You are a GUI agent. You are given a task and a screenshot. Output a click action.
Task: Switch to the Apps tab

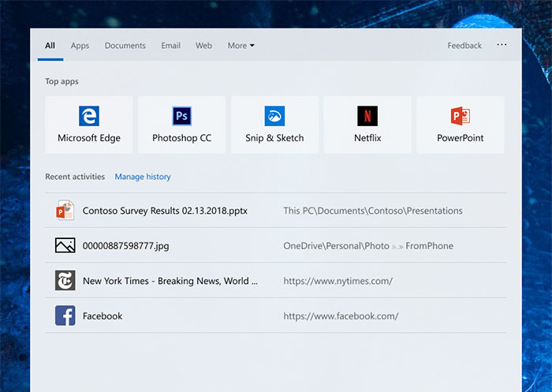[80, 46]
